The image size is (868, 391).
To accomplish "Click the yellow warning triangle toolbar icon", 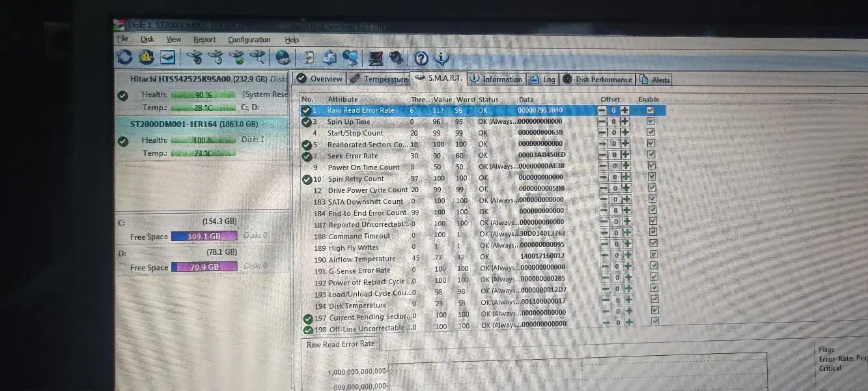I will pyautogui.click(x=146, y=57).
